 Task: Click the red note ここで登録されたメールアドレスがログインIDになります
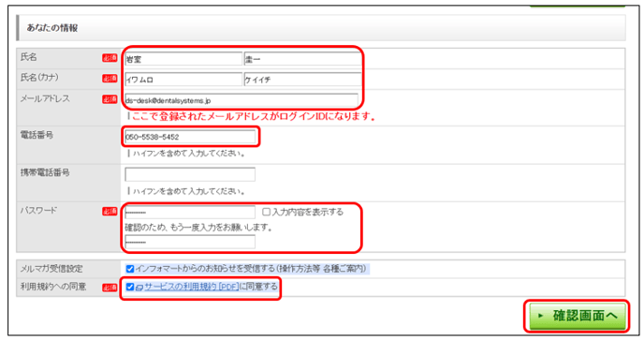click(x=254, y=117)
